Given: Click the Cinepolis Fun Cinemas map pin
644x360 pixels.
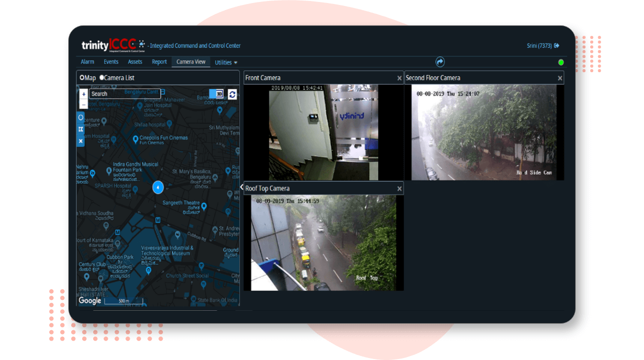Looking at the screenshot, I should click(135, 140).
